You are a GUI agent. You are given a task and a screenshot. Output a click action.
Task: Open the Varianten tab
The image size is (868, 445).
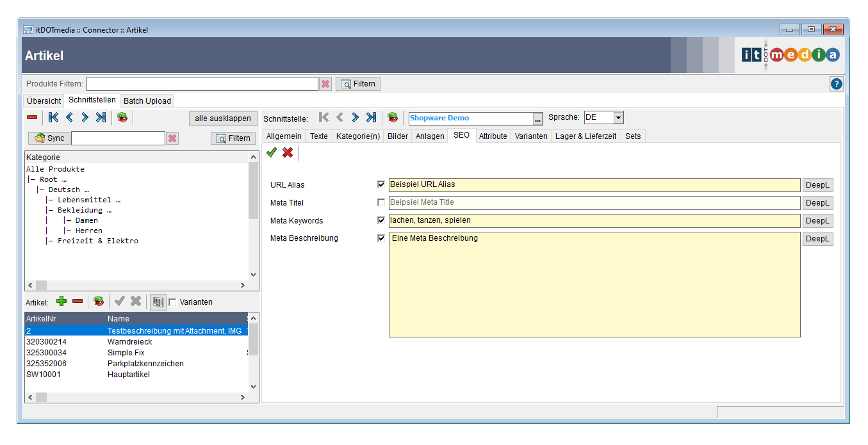(531, 136)
